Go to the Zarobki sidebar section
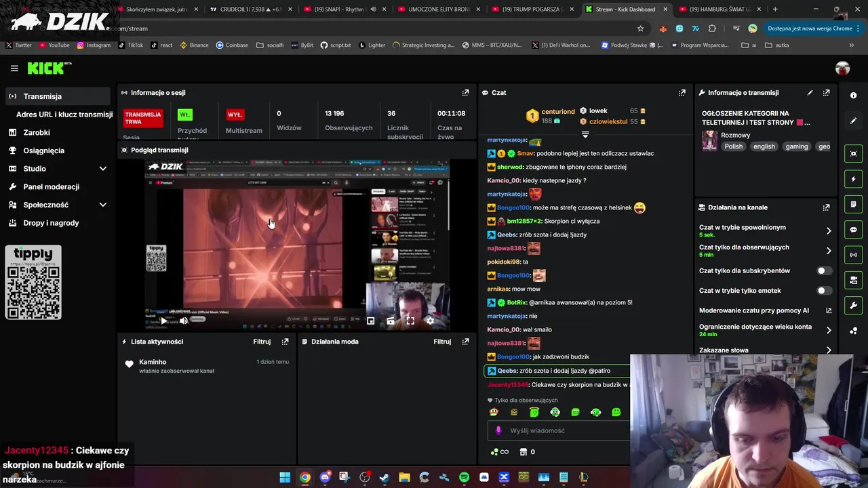Image resolution: width=868 pixels, height=488 pixels. click(58, 132)
